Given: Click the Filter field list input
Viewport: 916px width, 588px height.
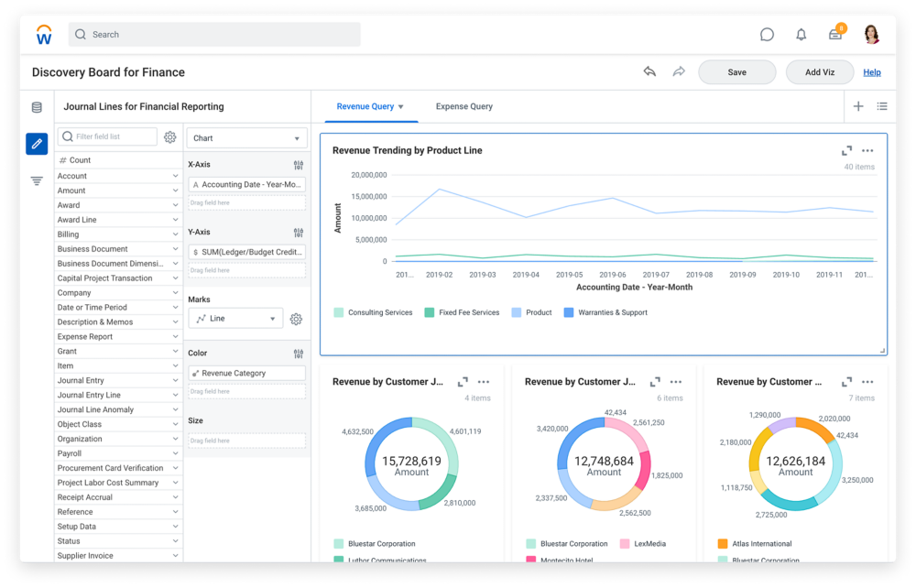Looking at the screenshot, I should pyautogui.click(x=107, y=136).
